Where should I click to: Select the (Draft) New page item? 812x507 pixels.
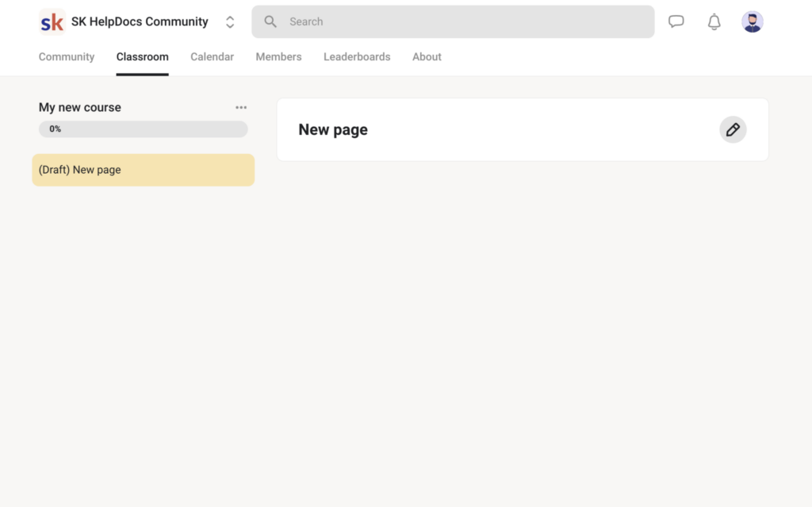pos(143,170)
